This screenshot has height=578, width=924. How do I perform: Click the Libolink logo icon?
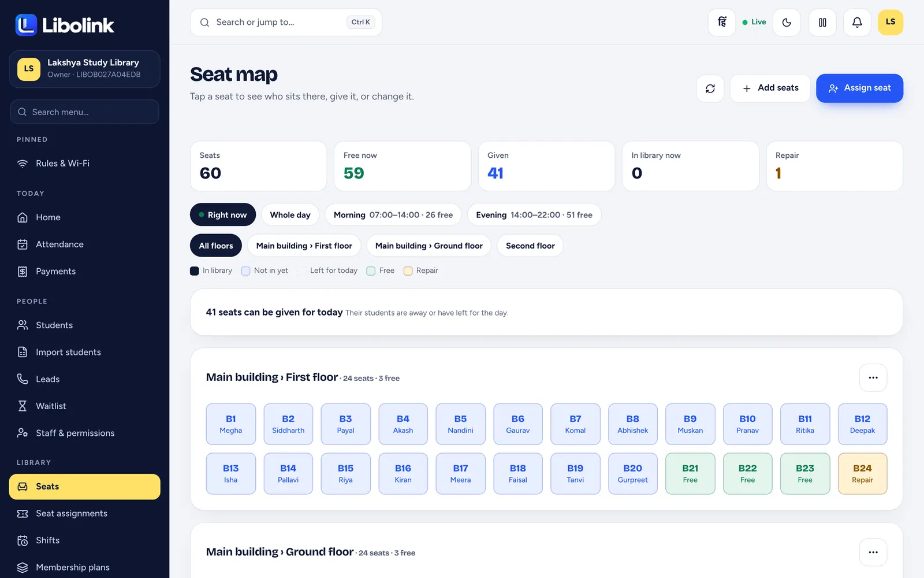(26, 25)
